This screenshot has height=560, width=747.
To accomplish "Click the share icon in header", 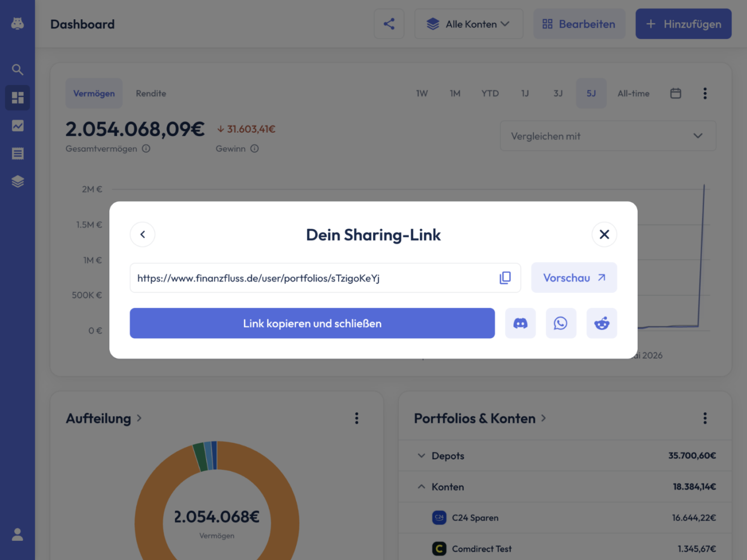I will pos(389,24).
